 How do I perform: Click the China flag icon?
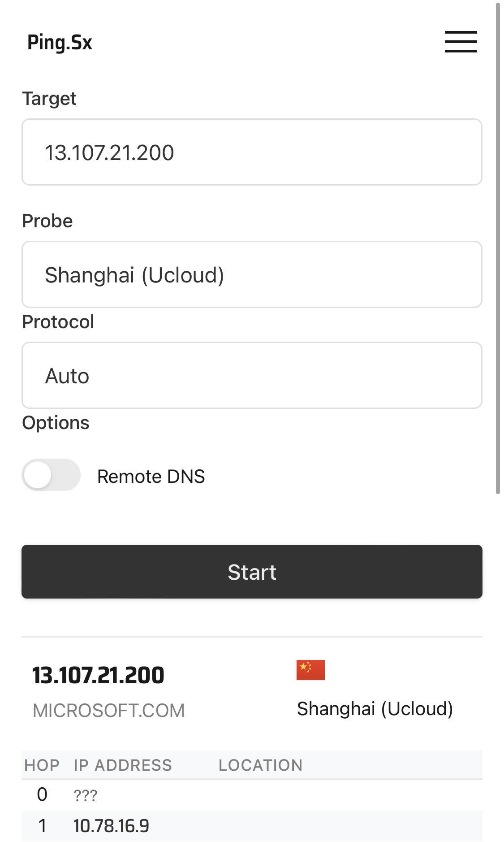[x=310, y=670]
